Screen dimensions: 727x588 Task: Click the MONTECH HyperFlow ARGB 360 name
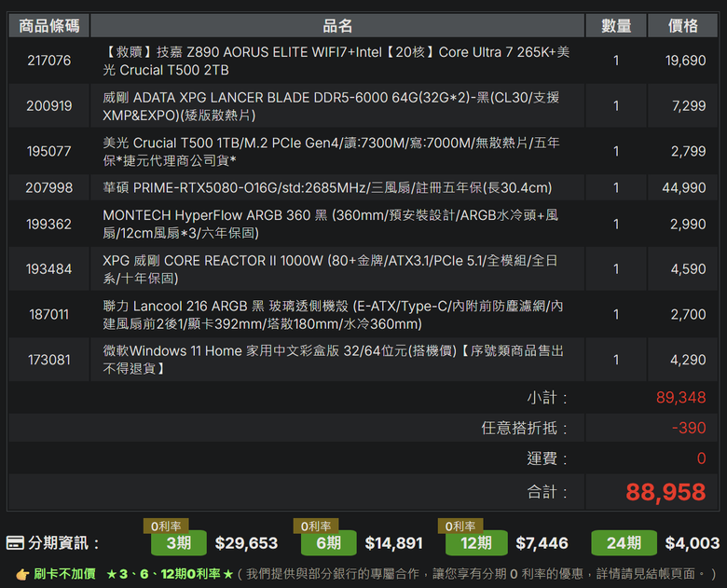click(x=331, y=225)
